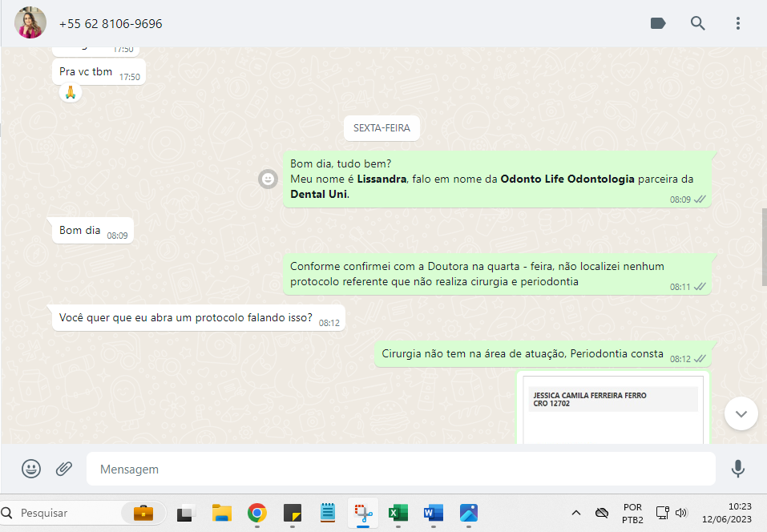Click the chat vertical scrollbar thumb
This screenshot has width=767, height=532.
coord(764,247)
